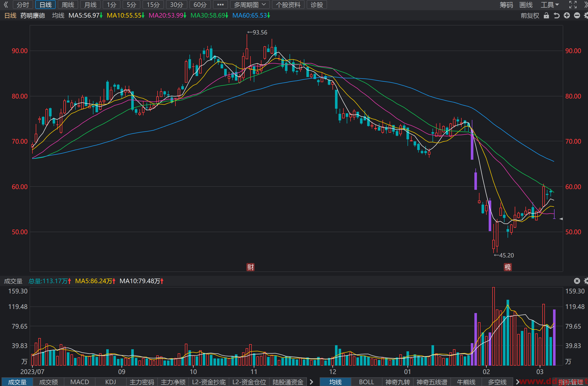Click the unlock padlock icon beside 前复权
Image resolution: width=588 pixels, height=386 pixels.
pyautogui.click(x=546, y=16)
